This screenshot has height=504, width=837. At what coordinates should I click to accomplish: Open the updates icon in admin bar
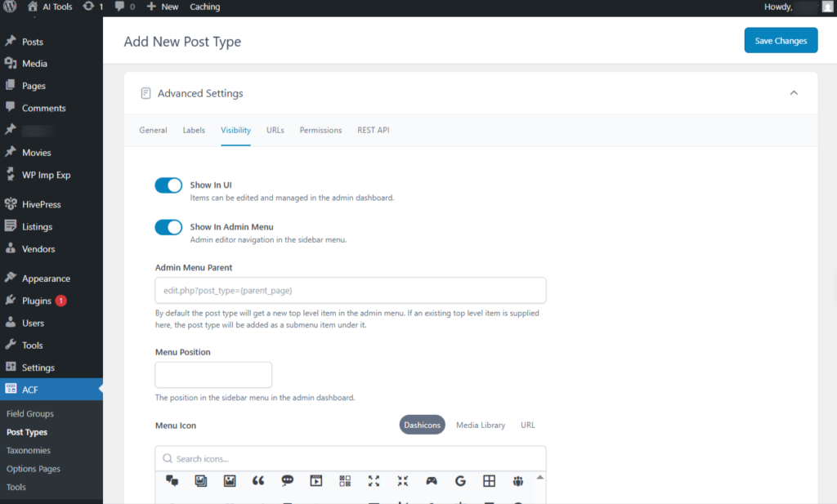click(x=88, y=7)
